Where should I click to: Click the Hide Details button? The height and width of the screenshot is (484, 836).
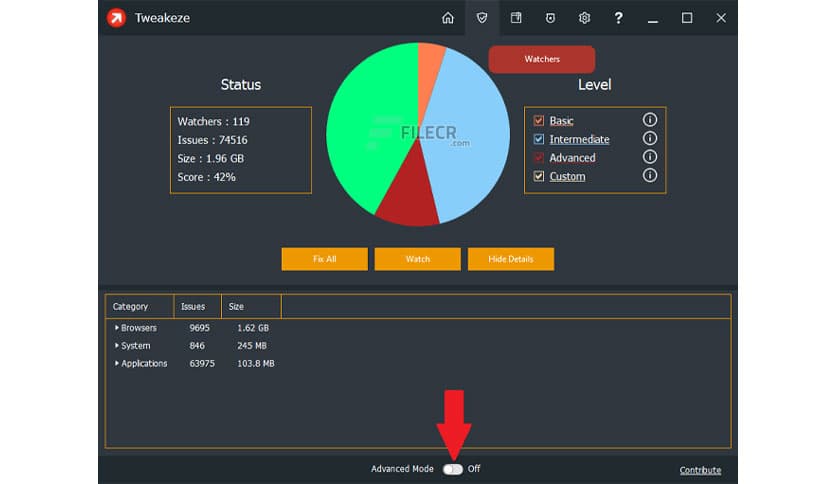[x=511, y=259]
